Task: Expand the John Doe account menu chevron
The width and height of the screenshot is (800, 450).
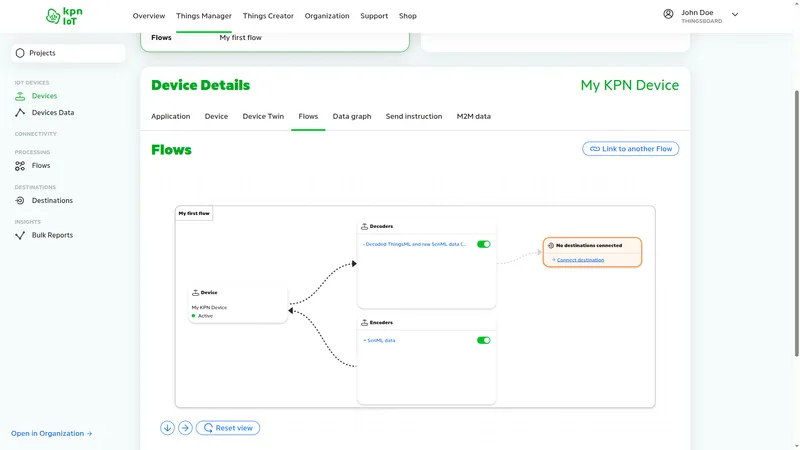Action: (735, 14)
